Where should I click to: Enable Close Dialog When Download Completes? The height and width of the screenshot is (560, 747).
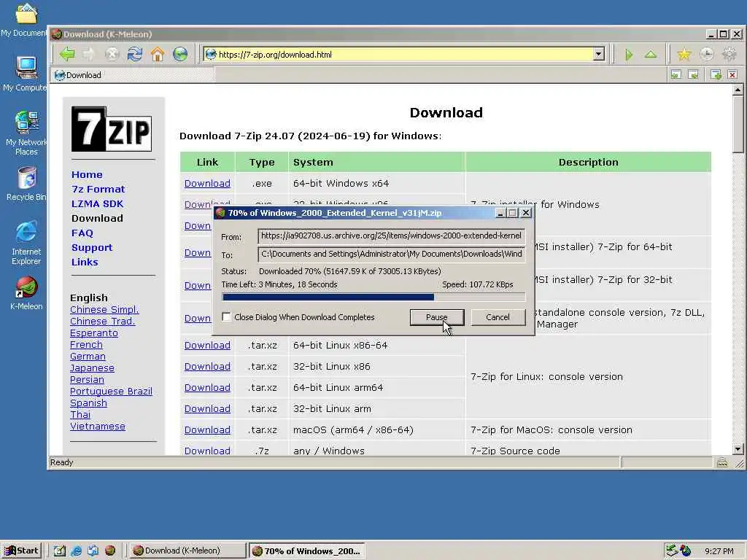[227, 316]
